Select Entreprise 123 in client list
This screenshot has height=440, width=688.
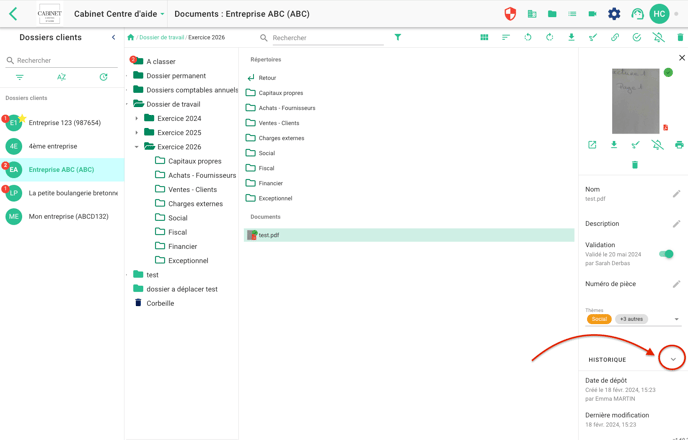coord(64,123)
